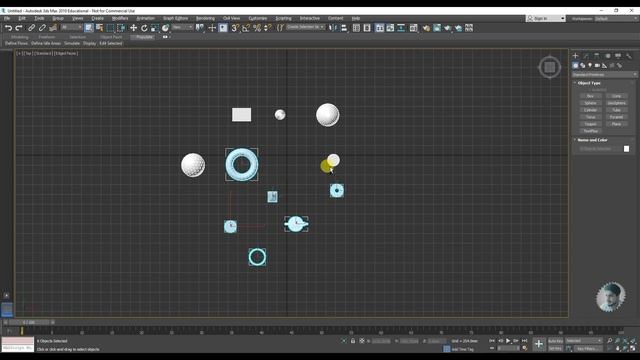The width and height of the screenshot is (640, 360).
Task: Click the Align tool icon
Action: pyautogui.click(x=344, y=28)
